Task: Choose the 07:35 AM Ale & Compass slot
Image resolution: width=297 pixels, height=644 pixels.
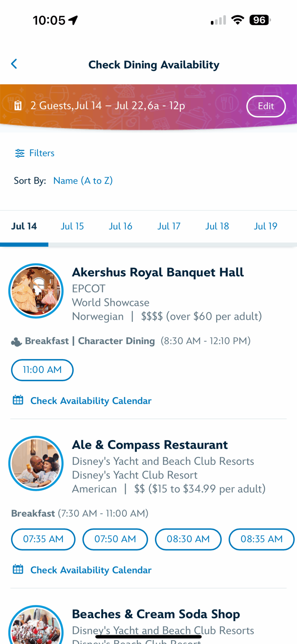Action: pos(43,539)
